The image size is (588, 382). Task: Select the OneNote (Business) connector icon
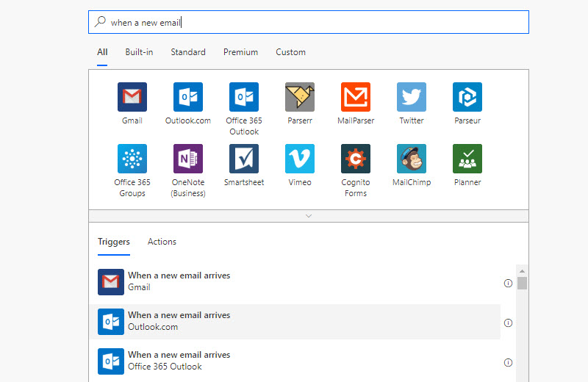tap(188, 159)
